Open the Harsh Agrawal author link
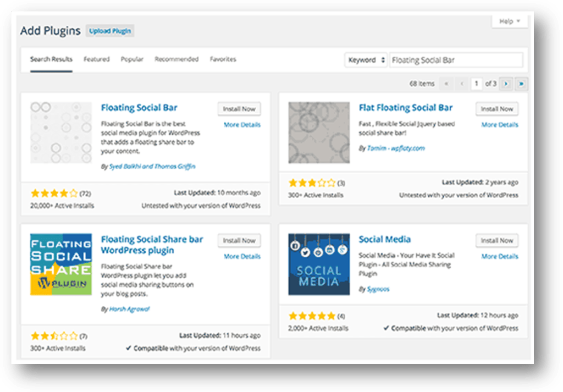The width and height of the screenshot is (563, 392). click(x=129, y=309)
